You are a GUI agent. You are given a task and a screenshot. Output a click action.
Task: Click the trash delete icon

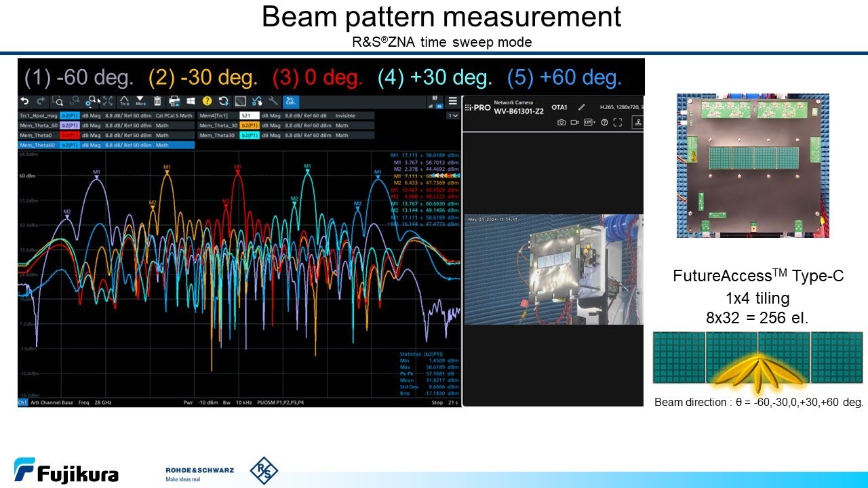pyautogui.click(x=157, y=101)
